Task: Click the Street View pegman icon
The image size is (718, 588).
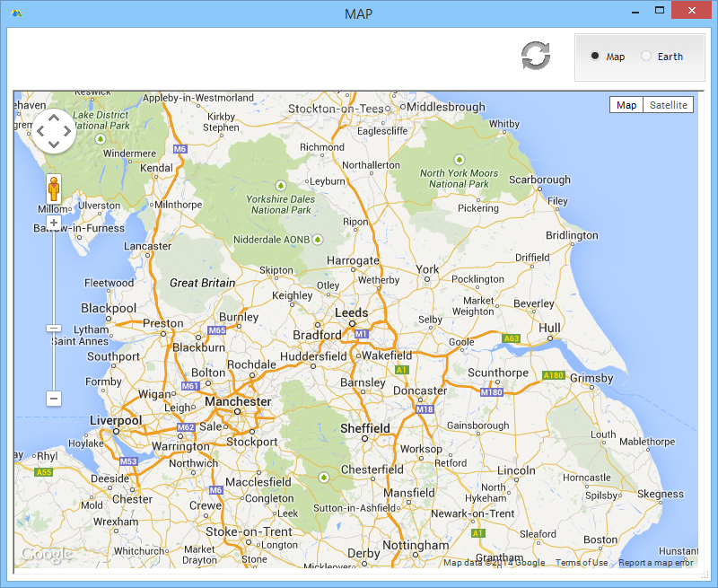Action: click(x=54, y=189)
